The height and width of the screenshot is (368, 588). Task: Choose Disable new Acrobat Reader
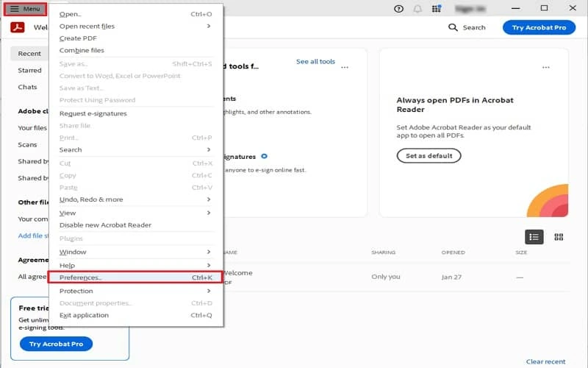tap(105, 225)
